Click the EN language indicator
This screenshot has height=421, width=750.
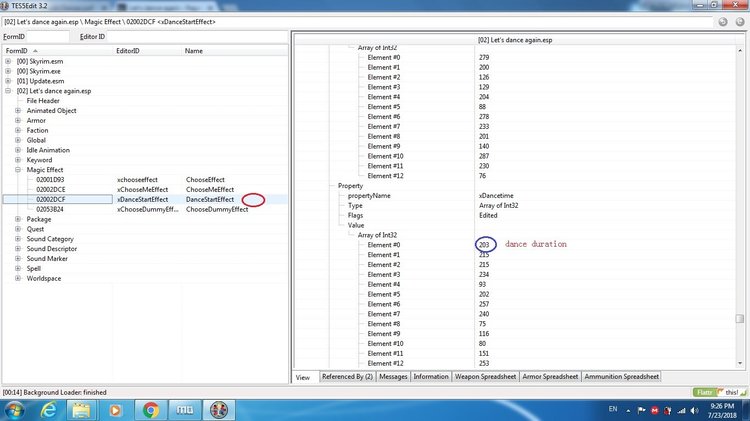[613, 409]
